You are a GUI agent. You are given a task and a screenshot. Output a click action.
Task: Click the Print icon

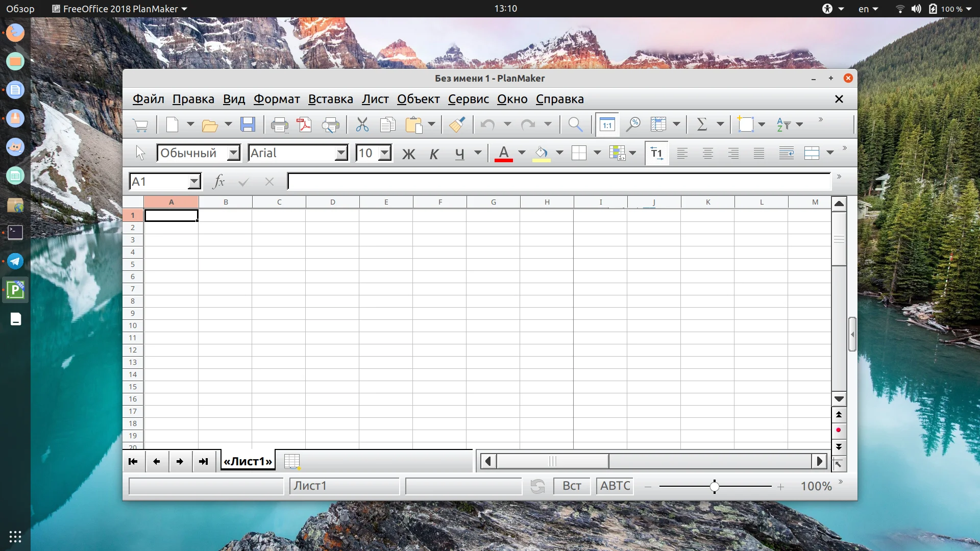tap(279, 124)
